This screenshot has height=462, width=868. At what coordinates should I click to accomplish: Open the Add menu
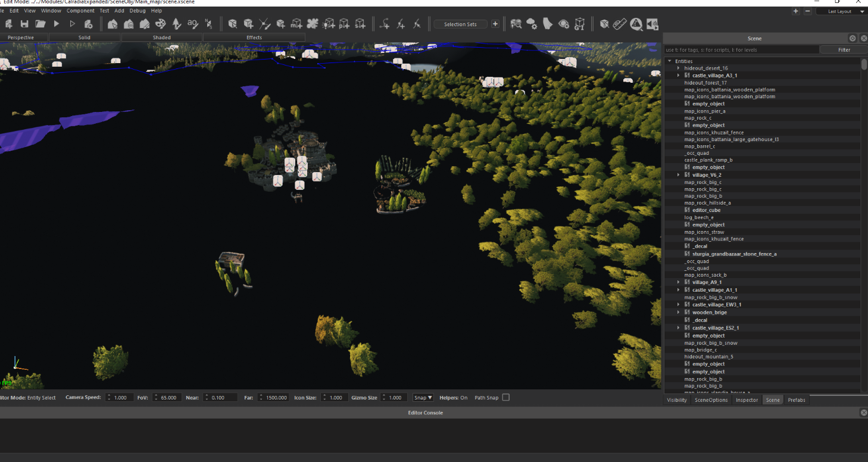[120, 11]
